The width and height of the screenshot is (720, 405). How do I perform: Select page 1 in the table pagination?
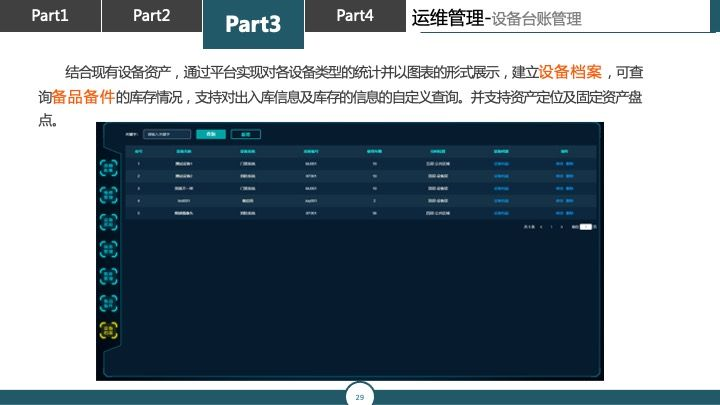tap(551, 227)
